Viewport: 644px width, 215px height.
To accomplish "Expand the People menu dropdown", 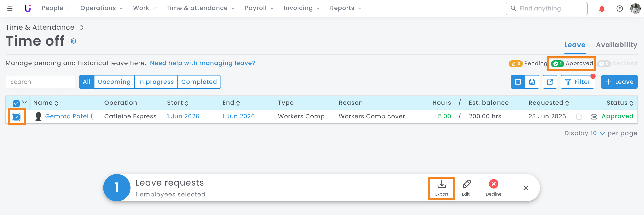I will pyautogui.click(x=56, y=8).
